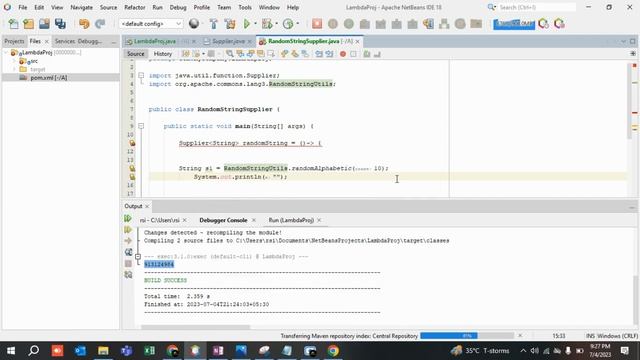Image resolution: width=640 pixels, height=360 pixels.
Task: Switch to the Projects panel tab
Action: pos(14,41)
